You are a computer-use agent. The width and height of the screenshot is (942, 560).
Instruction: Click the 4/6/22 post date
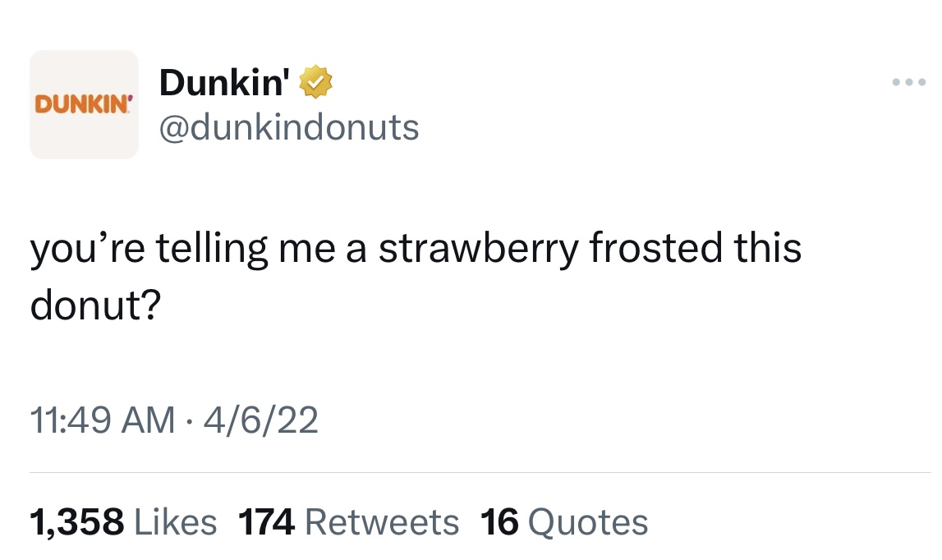pos(262,421)
